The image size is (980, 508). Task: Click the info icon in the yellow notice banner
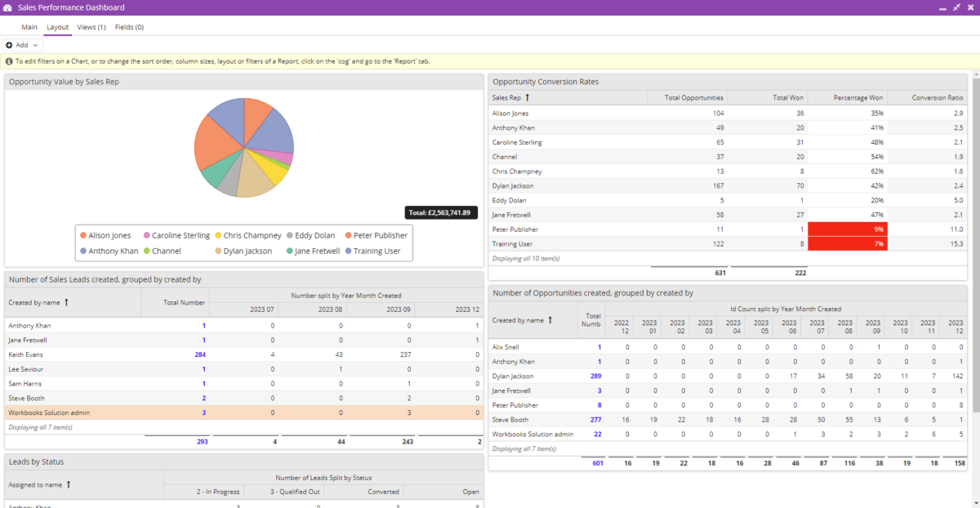pyautogui.click(x=7, y=61)
